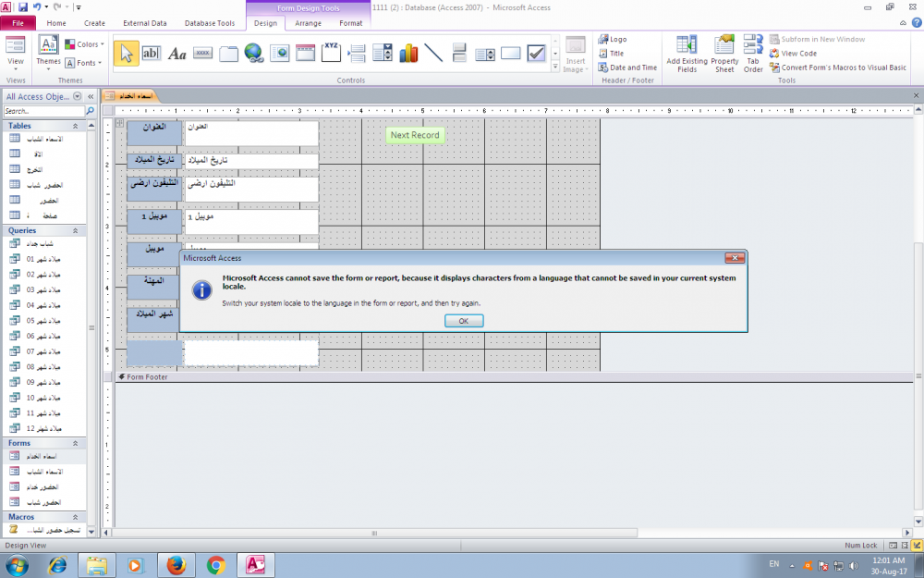
Task: Open Google Chrome from the taskbar
Action: click(216, 566)
